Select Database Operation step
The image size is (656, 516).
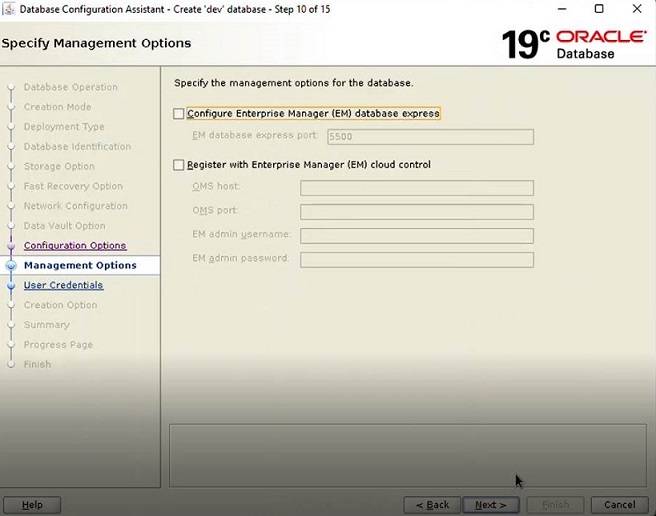click(71, 87)
